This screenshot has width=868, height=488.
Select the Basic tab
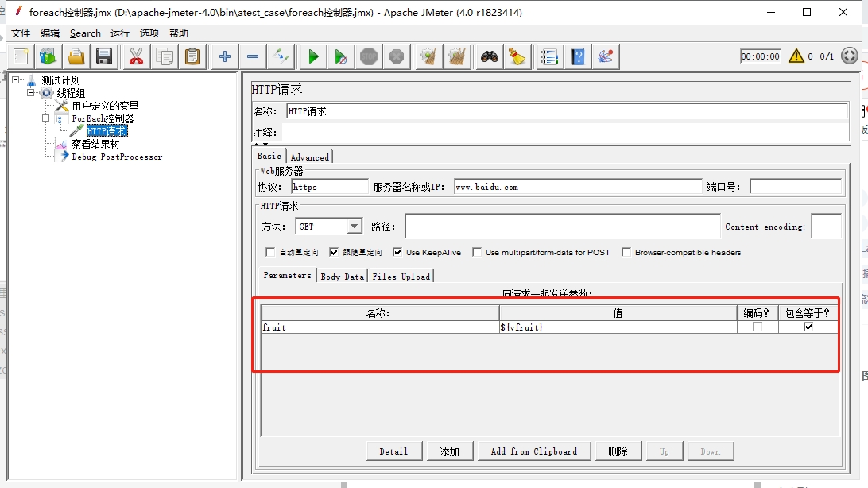click(269, 156)
